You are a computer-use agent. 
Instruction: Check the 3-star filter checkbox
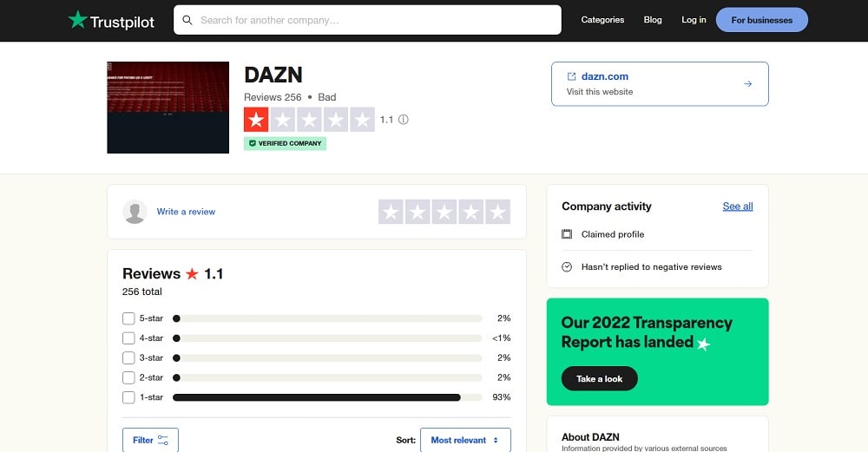[x=128, y=358]
